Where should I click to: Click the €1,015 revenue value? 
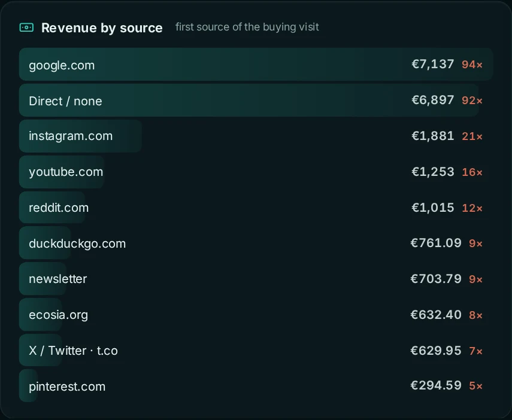432,208
